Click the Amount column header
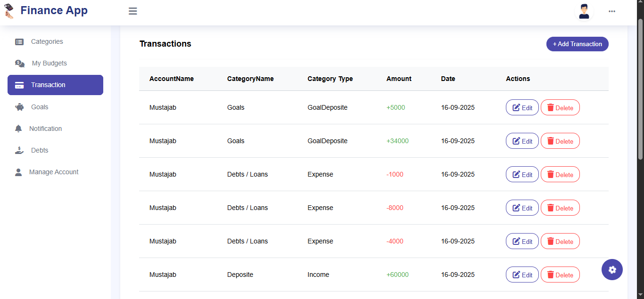644x299 pixels. pos(399,79)
